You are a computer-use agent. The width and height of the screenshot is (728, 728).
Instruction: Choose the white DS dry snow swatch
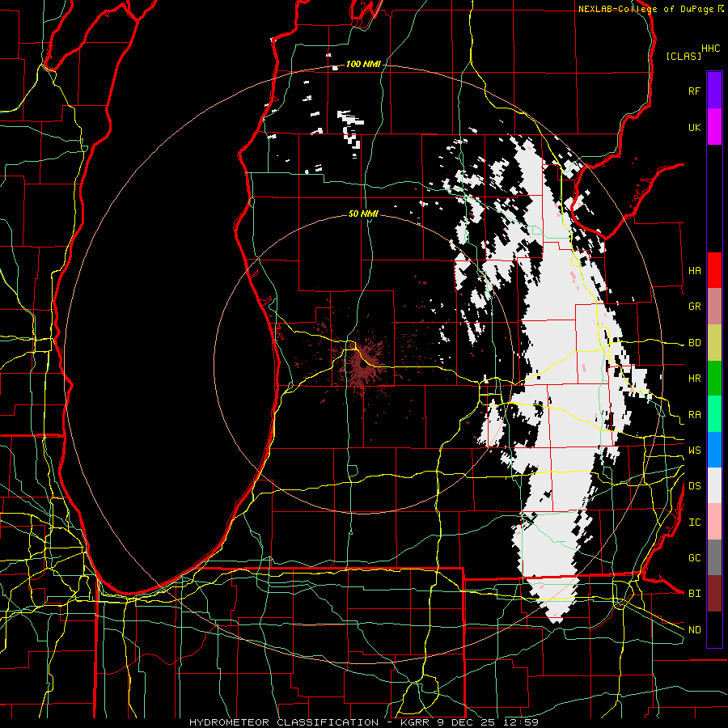(x=714, y=485)
